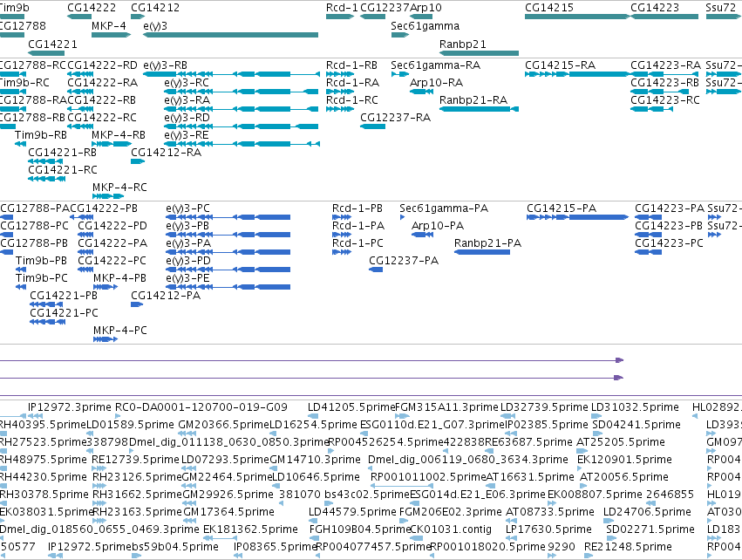Click EST LD31032.5prime label
The image size is (742, 560).
tap(635, 407)
